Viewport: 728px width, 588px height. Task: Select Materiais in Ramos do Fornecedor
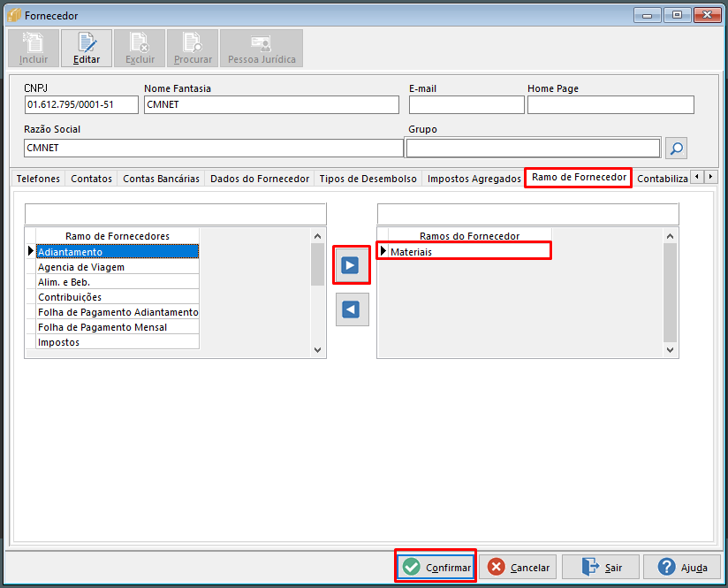pos(469,251)
